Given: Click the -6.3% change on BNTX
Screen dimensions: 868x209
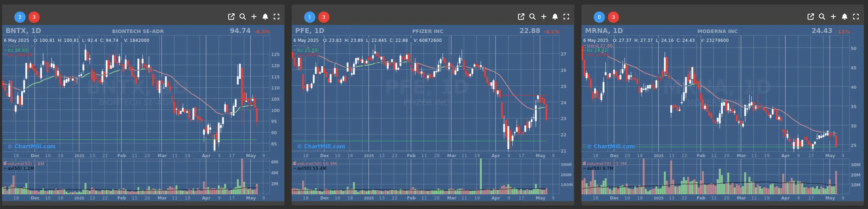Looking at the screenshot, I should (x=262, y=32).
